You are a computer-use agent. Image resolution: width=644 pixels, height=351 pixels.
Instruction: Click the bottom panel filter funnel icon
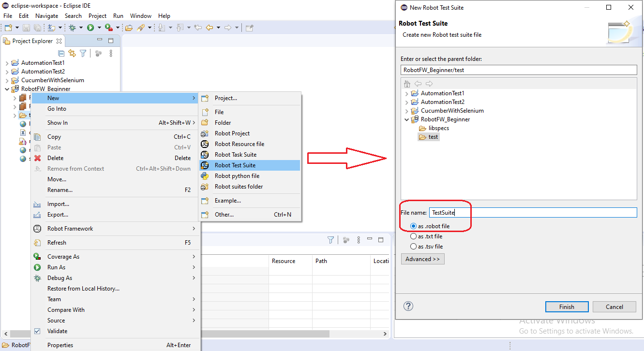click(330, 240)
